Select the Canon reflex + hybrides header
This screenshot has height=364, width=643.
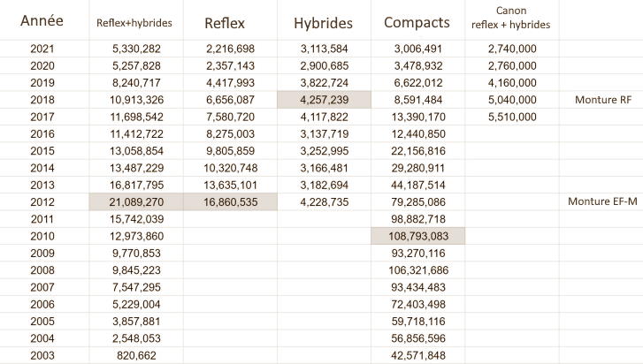[x=510, y=18]
